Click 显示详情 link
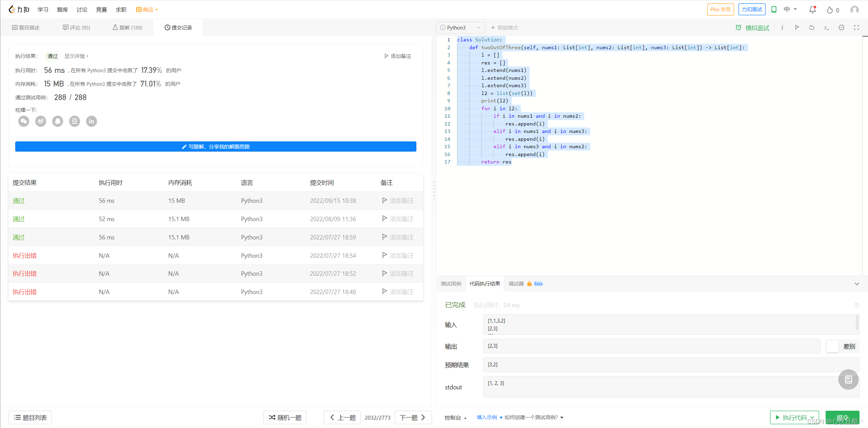The width and height of the screenshot is (868, 428). pyautogui.click(x=76, y=56)
